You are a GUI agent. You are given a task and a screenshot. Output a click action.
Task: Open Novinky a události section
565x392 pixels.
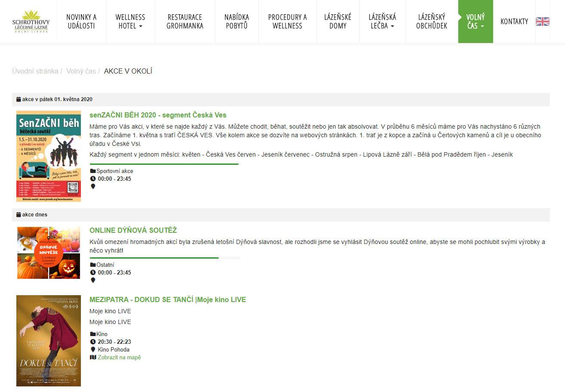81,22
